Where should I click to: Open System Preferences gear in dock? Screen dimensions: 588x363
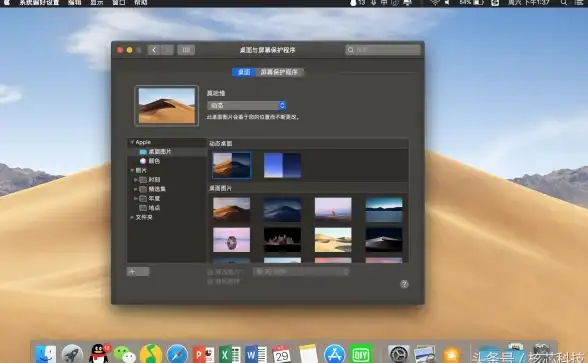[398, 355]
